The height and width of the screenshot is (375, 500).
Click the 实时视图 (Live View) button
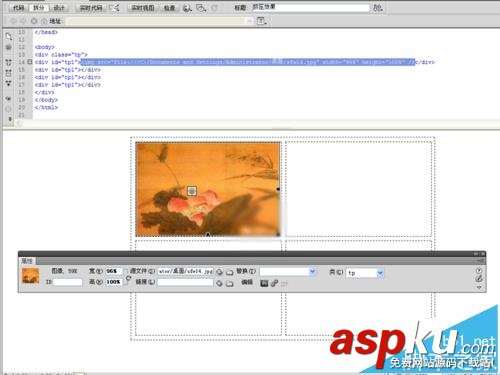143,8
